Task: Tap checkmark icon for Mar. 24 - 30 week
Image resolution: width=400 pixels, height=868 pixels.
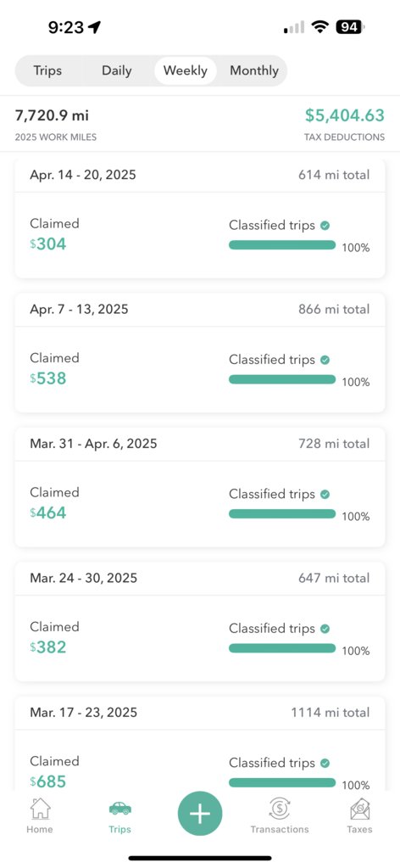Action: (325, 629)
